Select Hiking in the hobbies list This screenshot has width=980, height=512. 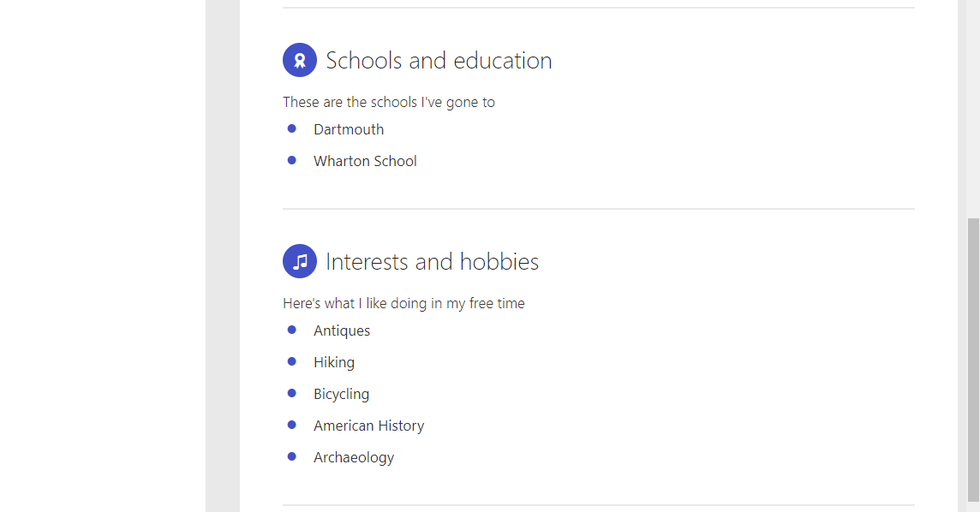(334, 362)
